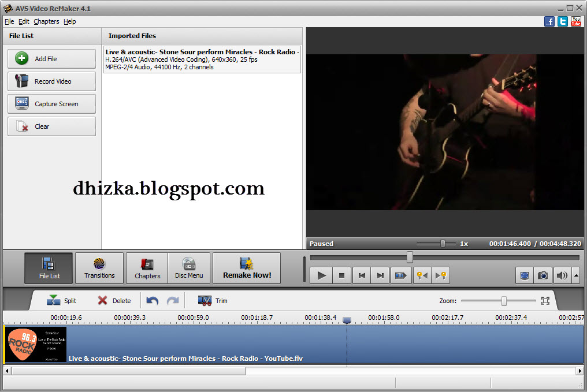587x392 pixels.
Task: Click the timeline scroll left arrow
Action: tap(7, 371)
